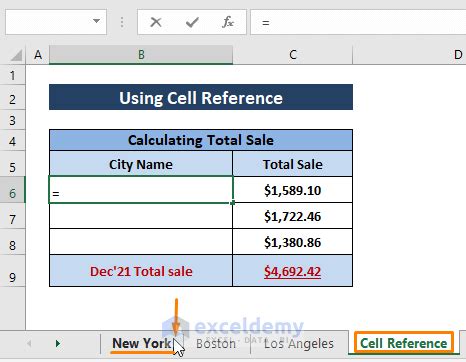
Task: Click the Calculating Total Sale header cell
Action: pos(201,140)
